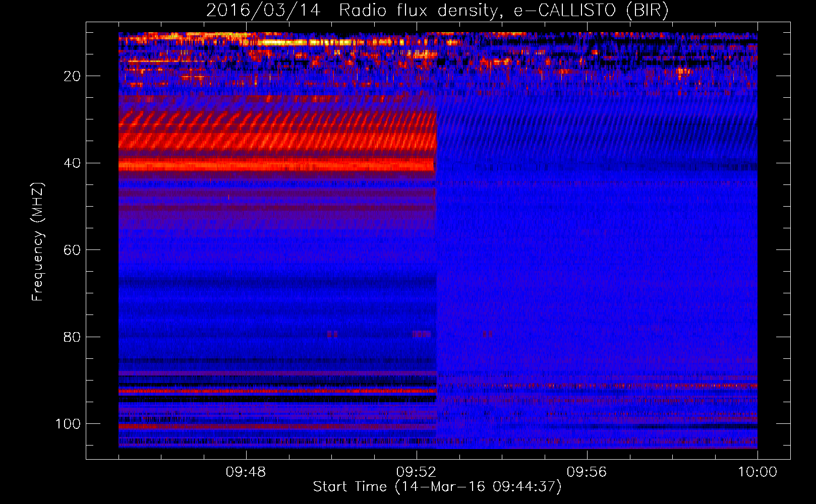Screen dimensions: 816x504
Task: Select the 'Frequency (MHZ)' axis label
Action: (38, 241)
